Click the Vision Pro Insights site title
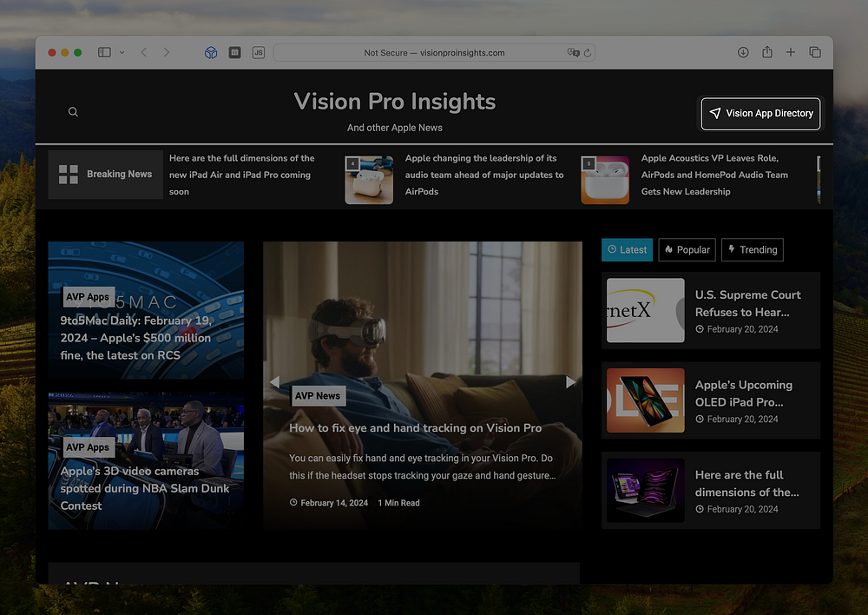The image size is (868, 615). pyautogui.click(x=395, y=102)
